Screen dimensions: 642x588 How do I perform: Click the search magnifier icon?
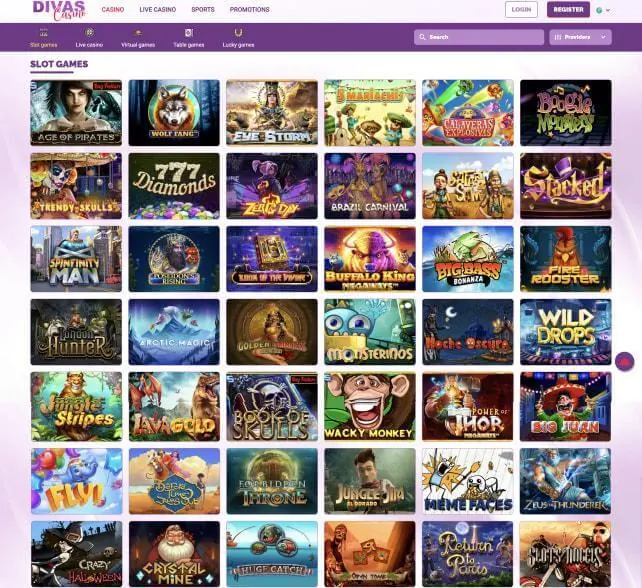(x=423, y=37)
